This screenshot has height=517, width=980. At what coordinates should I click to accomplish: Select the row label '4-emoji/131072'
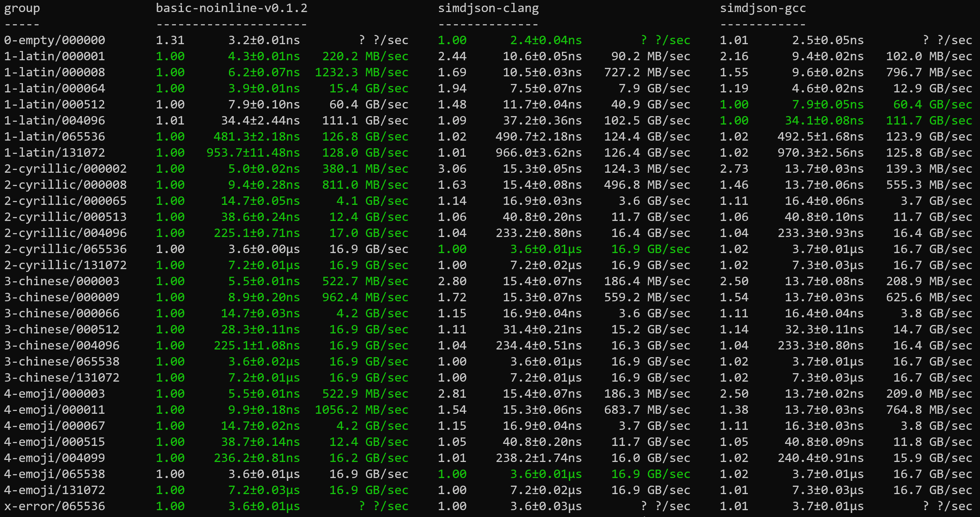coord(55,490)
